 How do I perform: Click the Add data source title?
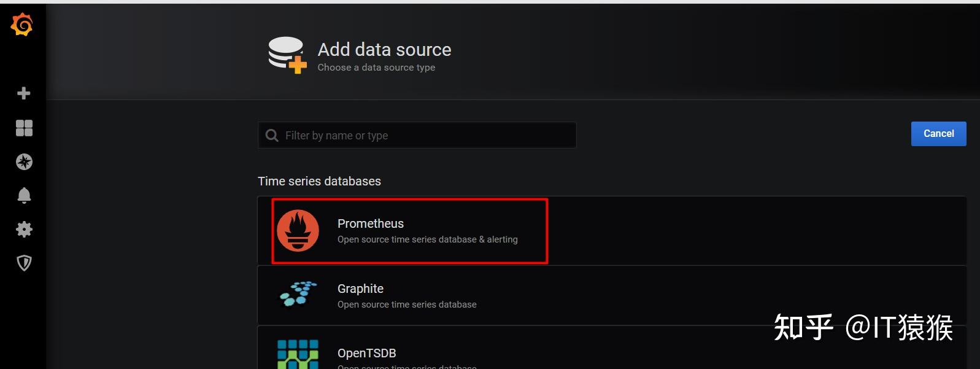[384, 49]
